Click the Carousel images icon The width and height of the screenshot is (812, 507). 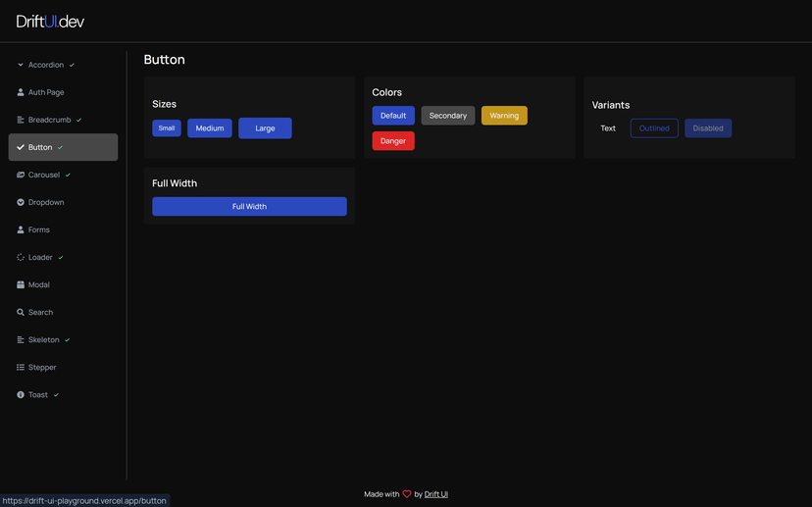coord(21,175)
